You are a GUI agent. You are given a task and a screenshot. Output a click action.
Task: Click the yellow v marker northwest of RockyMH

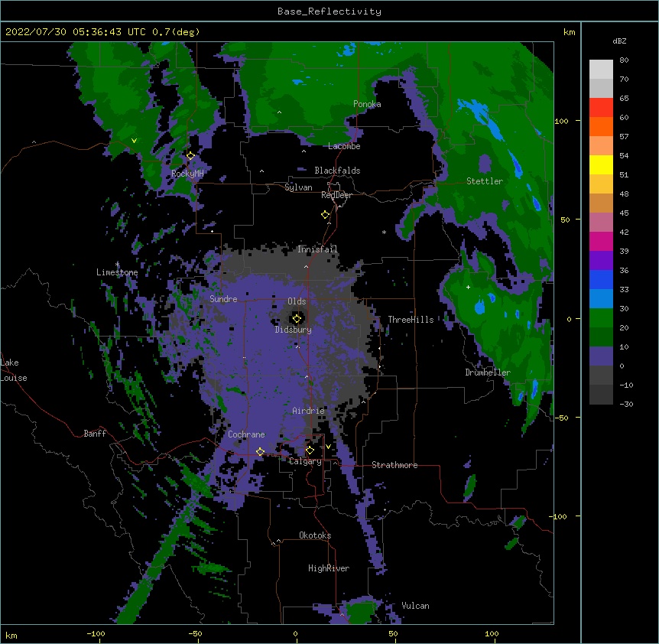[x=134, y=141]
